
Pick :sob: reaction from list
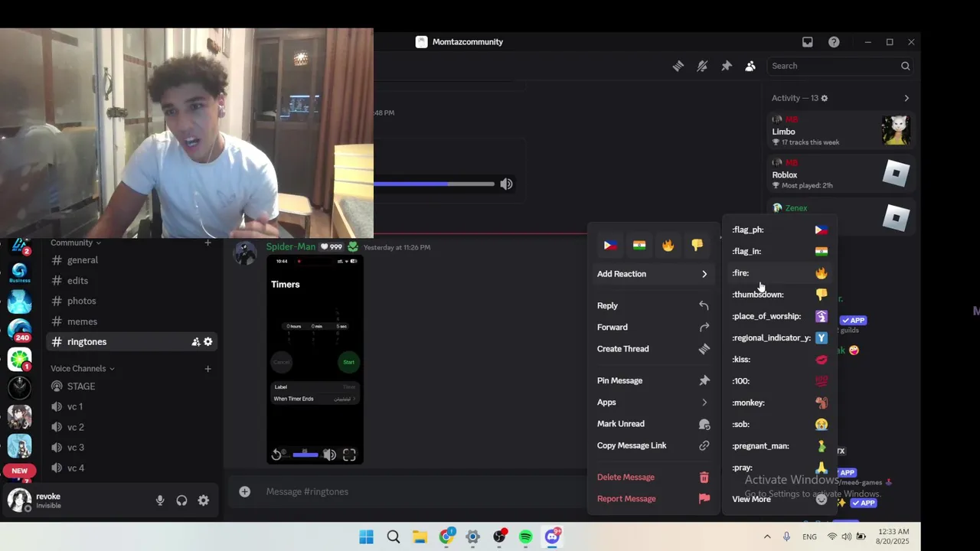click(779, 424)
